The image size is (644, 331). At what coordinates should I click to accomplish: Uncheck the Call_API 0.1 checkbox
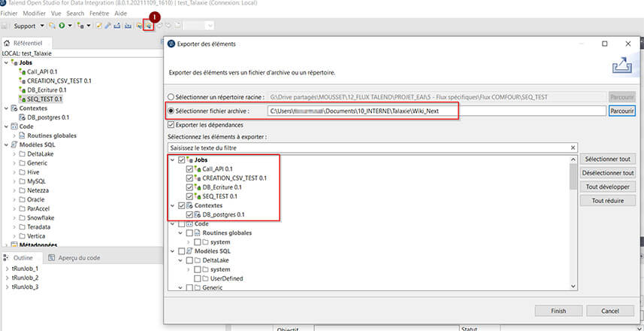click(189, 169)
